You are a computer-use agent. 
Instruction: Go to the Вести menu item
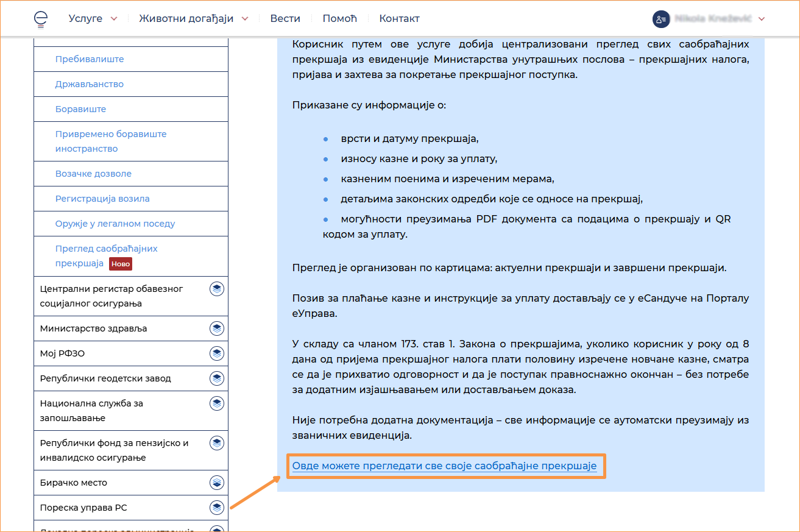coord(285,19)
